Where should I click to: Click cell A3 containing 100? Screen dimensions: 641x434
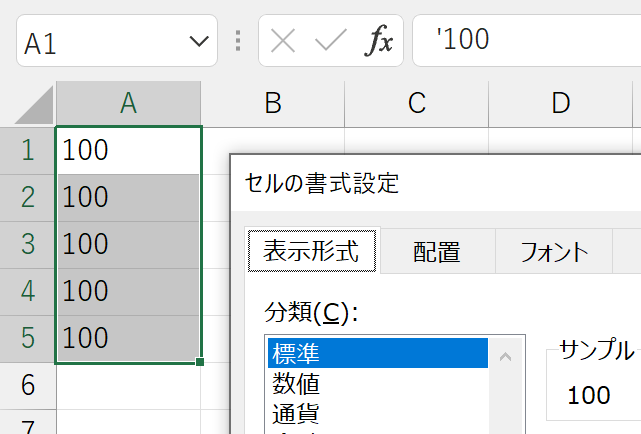(x=128, y=244)
